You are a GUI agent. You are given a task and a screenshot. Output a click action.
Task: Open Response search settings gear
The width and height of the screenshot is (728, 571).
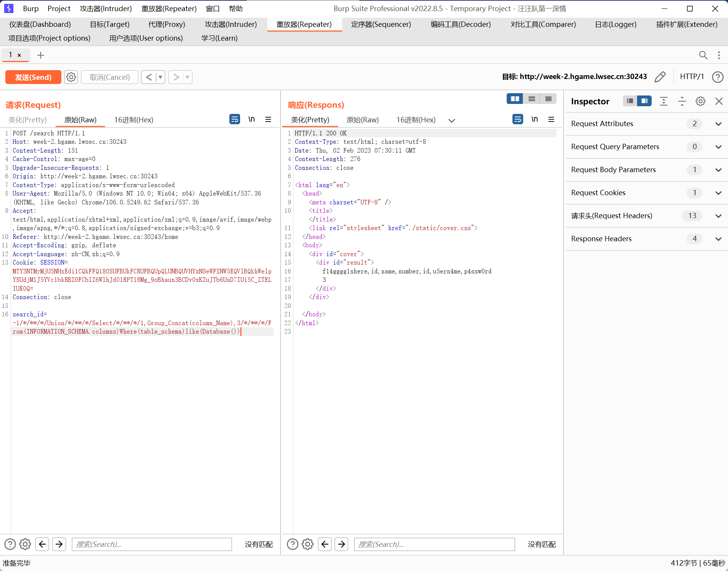click(308, 544)
